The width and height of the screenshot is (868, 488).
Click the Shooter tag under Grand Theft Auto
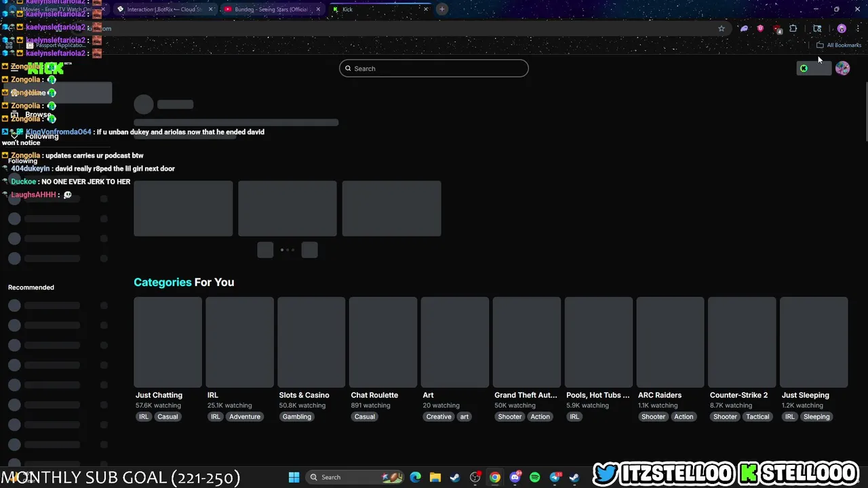(x=510, y=417)
